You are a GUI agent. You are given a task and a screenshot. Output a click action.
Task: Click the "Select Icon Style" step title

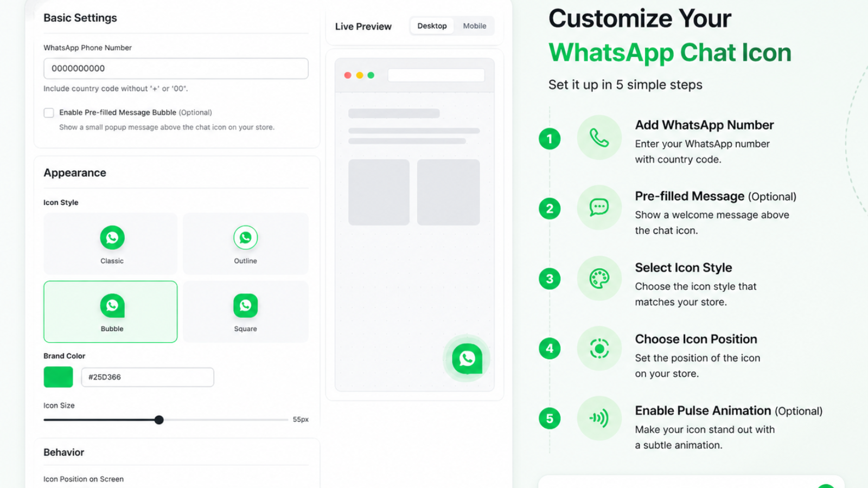684,268
